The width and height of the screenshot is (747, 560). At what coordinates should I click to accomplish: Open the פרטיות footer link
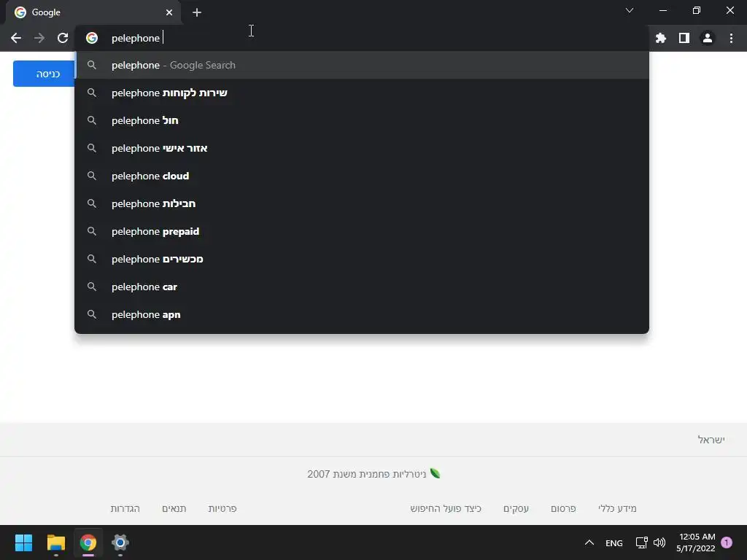(x=222, y=508)
